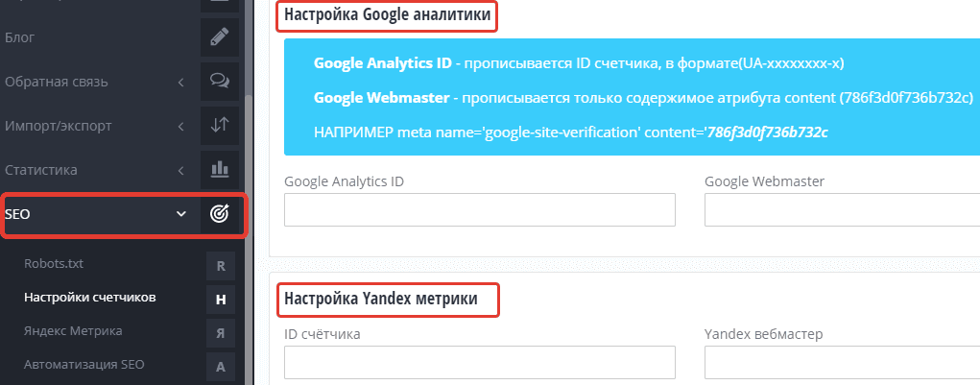Click the feedback chat bubbles icon
Screen dimensions: 980x385
[220, 82]
